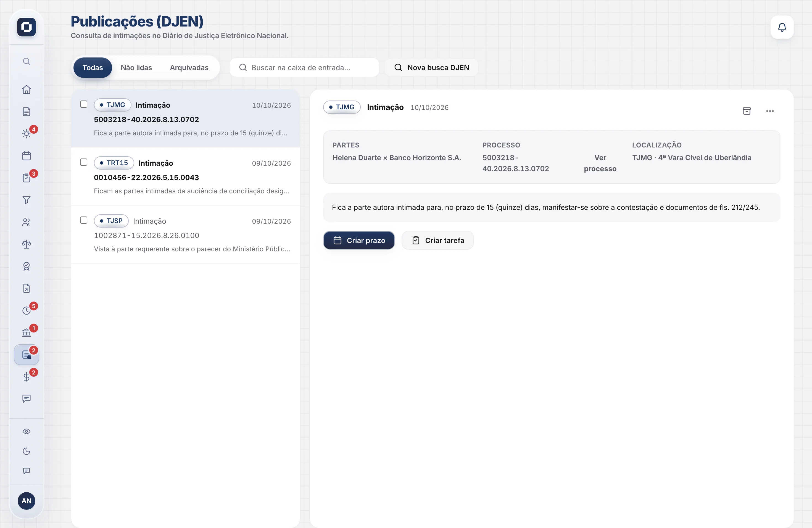This screenshot has width=812, height=528.
Task: Open the three-dots more options menu
Action: 770,111
